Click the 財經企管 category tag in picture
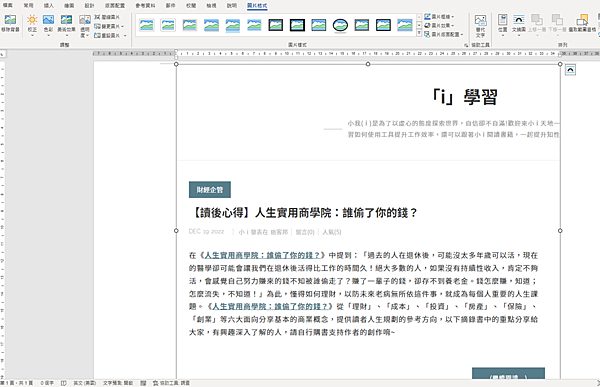Screen dimensions: 600x387 click(x=210, y=189)
